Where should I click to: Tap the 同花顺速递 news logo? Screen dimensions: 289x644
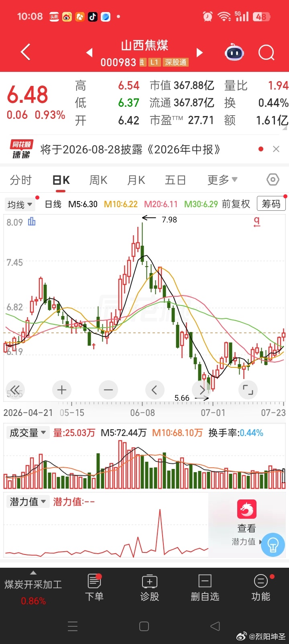[22, 149]
